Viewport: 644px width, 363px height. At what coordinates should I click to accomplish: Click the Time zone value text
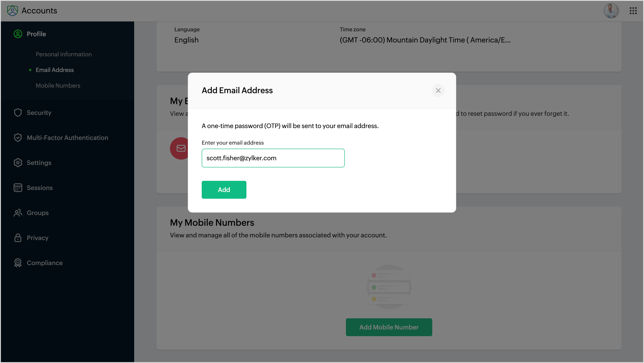425,40
